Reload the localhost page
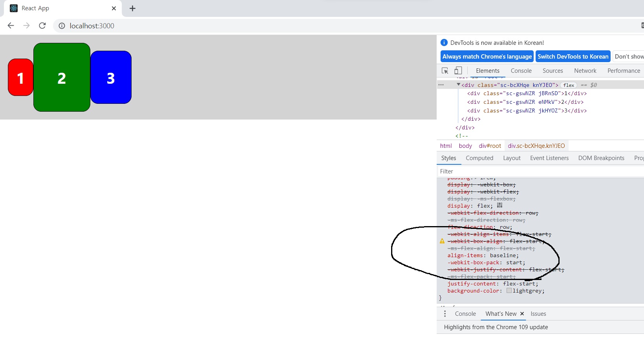This screenshot has height=337, width=644. click(42, 26)
